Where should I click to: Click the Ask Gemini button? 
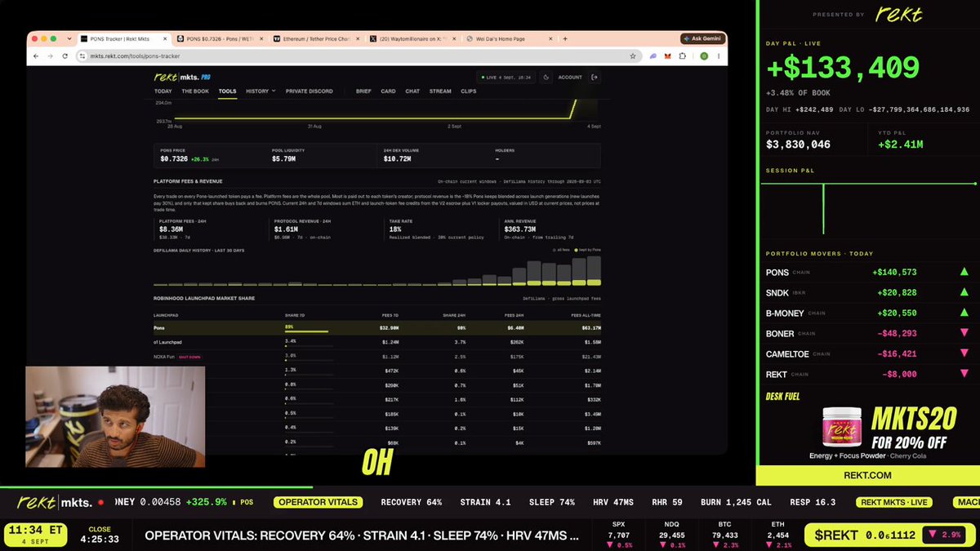coord(702,38)
